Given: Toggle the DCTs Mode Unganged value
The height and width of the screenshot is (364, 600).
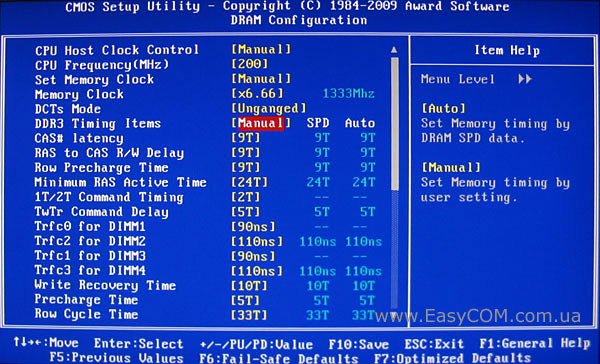Looking at the screenshot, I should tap(269, 108).
